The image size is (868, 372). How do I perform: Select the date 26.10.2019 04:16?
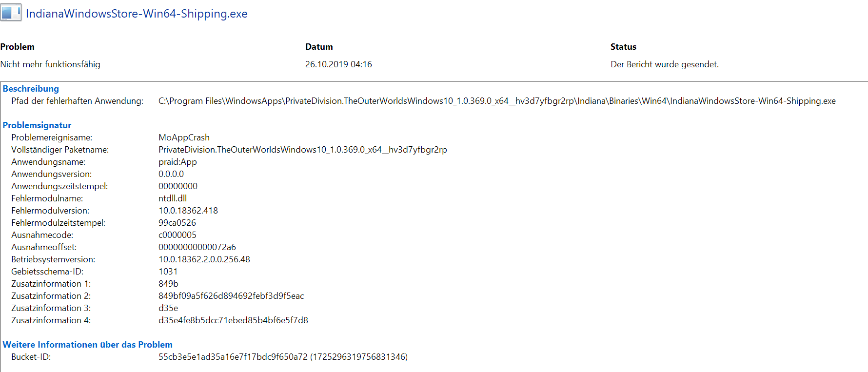pyautogui.click(x=338, y=64)
